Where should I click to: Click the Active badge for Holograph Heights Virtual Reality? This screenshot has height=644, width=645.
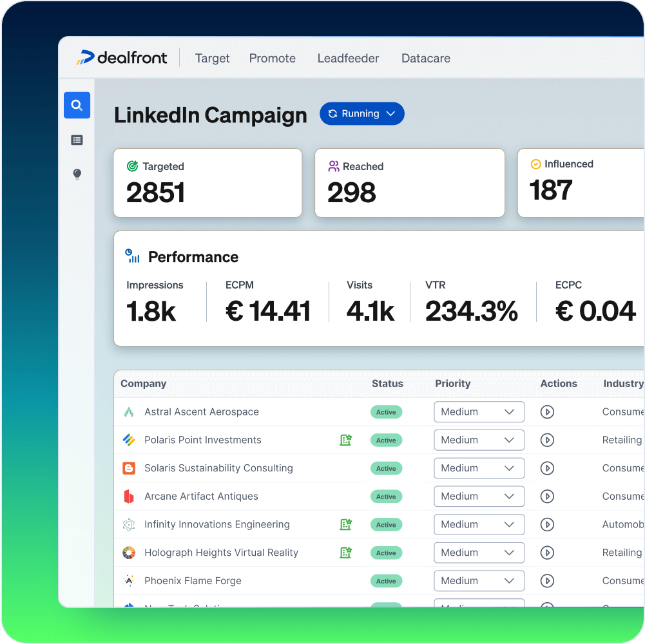pyautogui.click(x=386, y=553)
